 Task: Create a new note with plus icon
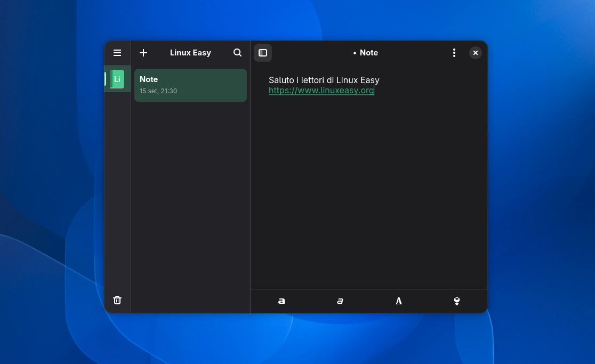[x=143, y=53]
